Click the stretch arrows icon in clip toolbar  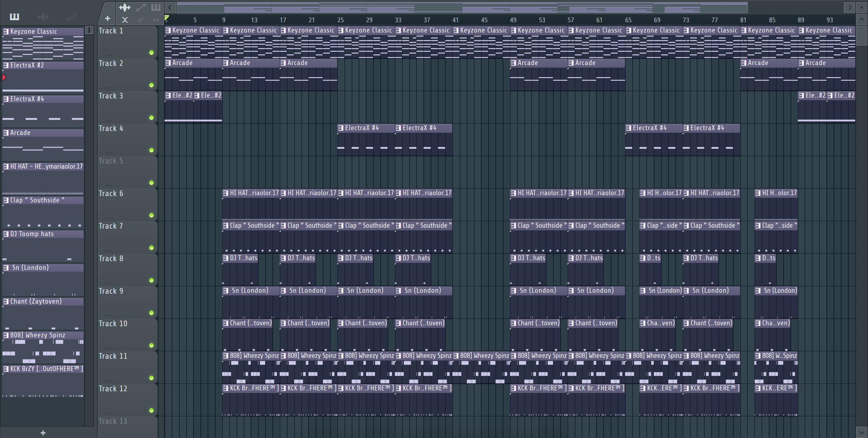(x=156, y=20)
